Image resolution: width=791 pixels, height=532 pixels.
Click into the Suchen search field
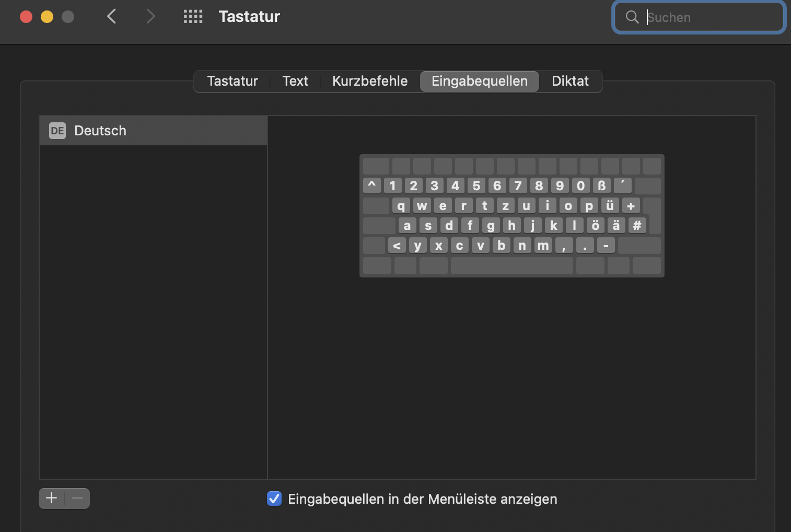711,17
